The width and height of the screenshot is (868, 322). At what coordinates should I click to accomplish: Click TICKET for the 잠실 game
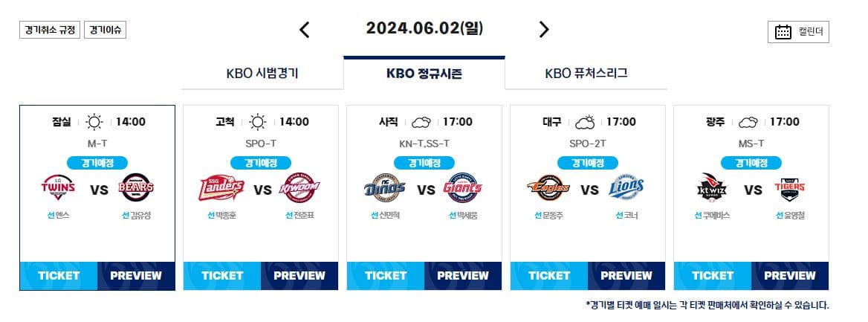coord(59,276)
